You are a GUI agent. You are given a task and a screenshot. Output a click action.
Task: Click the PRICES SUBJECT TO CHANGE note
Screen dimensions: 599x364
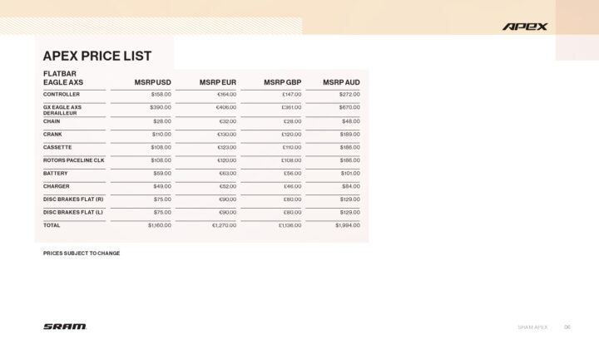pos(82,253)
